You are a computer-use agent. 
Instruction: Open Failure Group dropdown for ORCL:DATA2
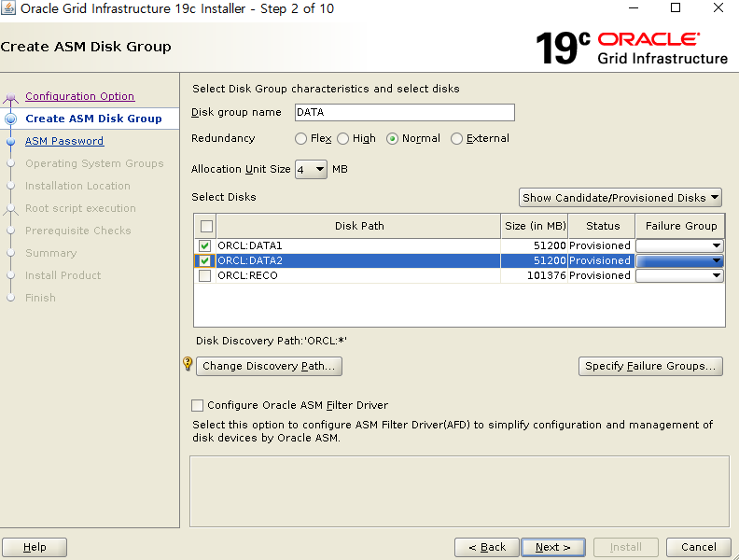(679, 260)
